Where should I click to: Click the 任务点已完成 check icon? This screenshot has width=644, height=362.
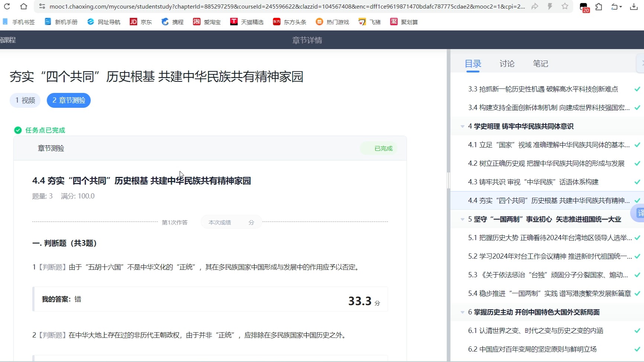point(18,130)
